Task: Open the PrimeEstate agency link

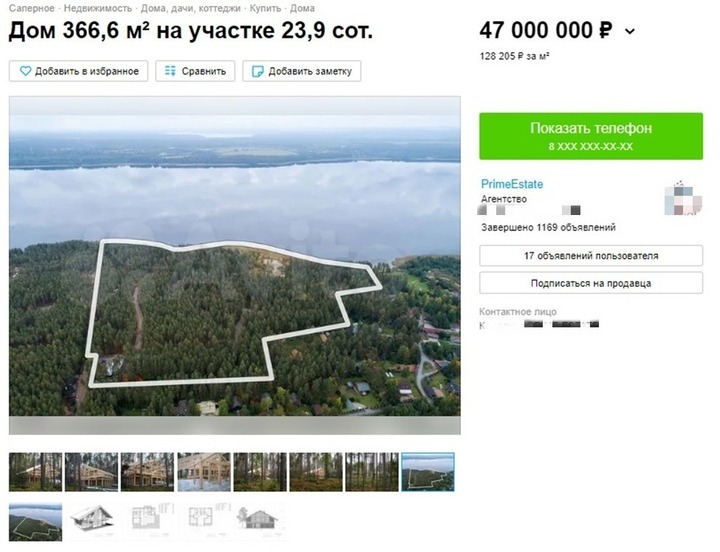Action: click(512, 184)
